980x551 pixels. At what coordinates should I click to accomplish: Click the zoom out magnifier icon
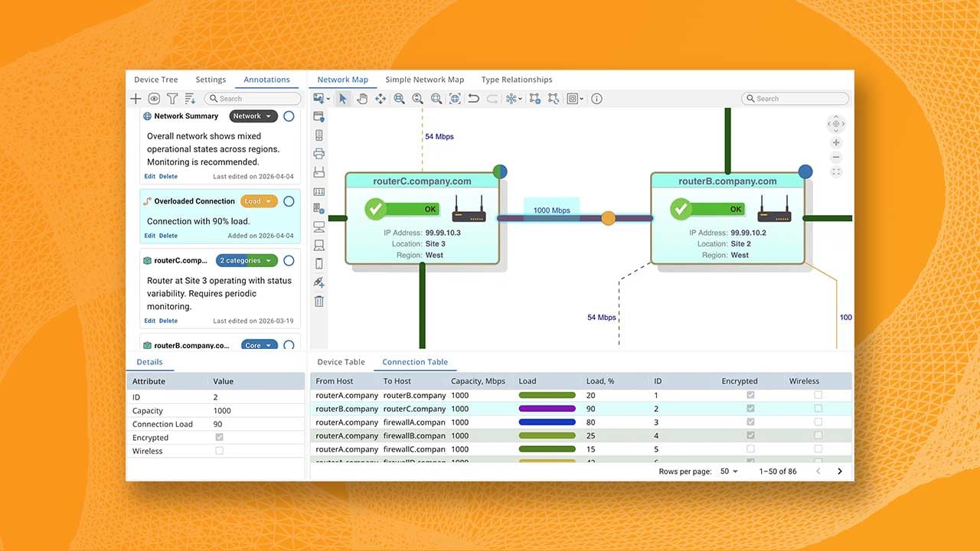click(417, 99)
